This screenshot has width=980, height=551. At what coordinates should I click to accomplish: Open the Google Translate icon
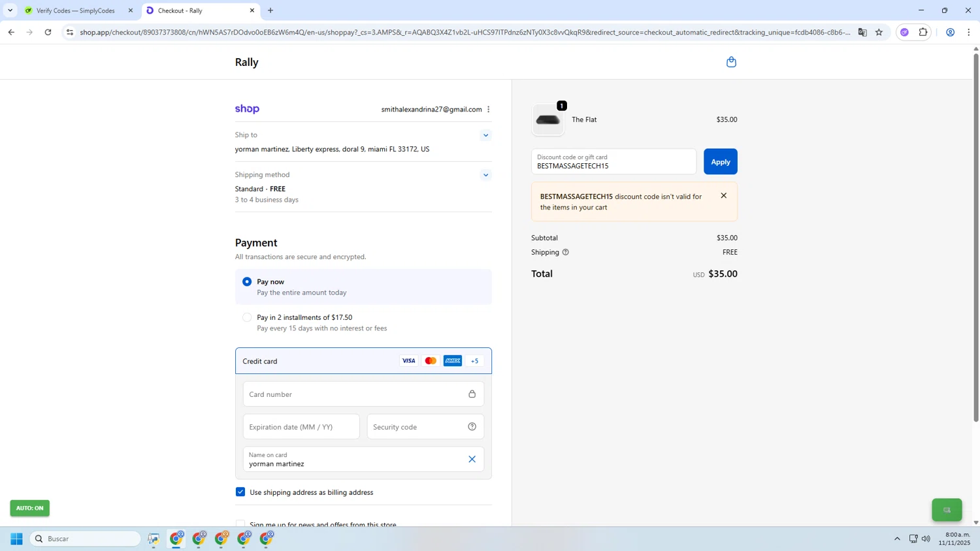coord(862,32)
